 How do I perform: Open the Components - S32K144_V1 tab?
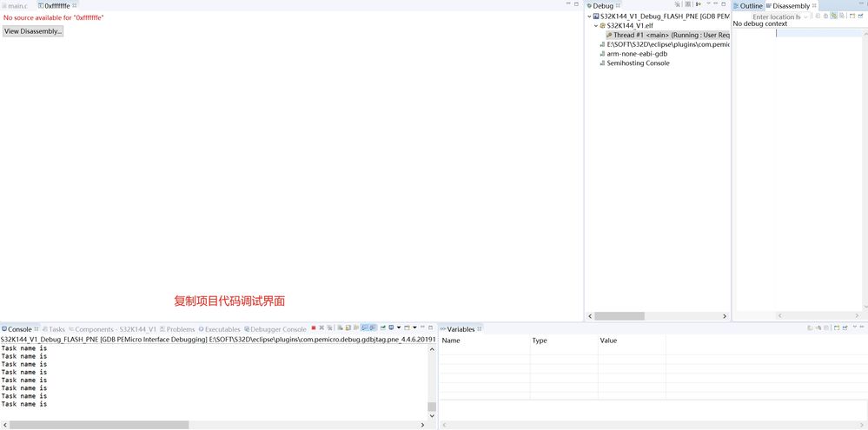click(x=112, y=328)
